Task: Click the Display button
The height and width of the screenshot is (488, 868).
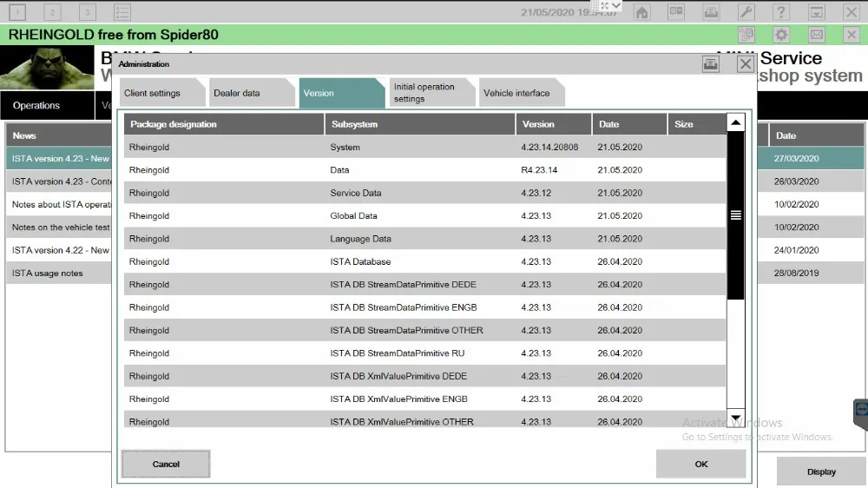Action: tap(821, 472)
